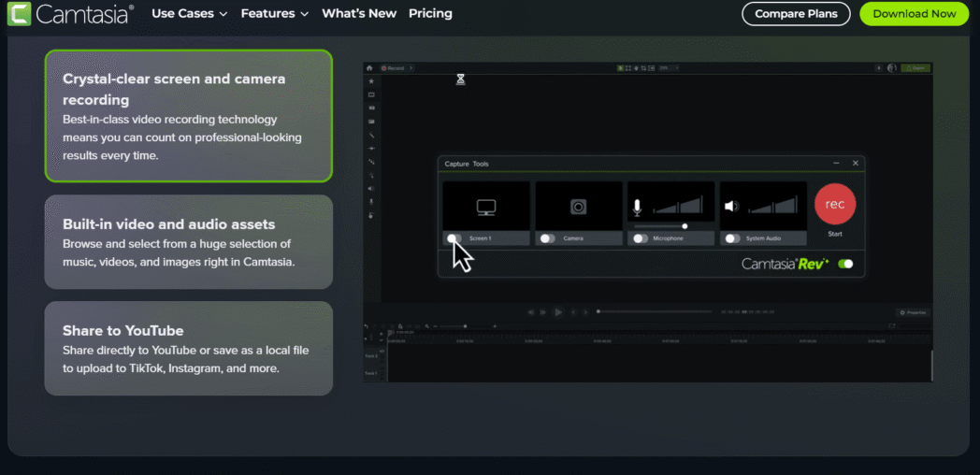Go to the What's New page

[x=359, y=14]
